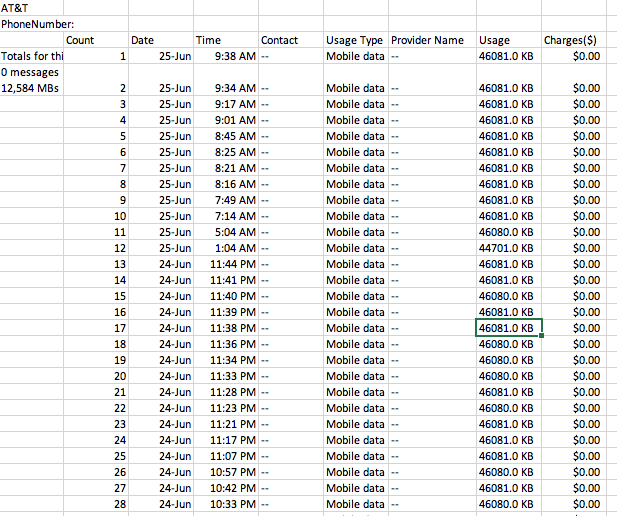Select the 44701.0 KB usage cell
This screenshot has height=516, width=617.
pyautogui.click(x=506, y=248)
